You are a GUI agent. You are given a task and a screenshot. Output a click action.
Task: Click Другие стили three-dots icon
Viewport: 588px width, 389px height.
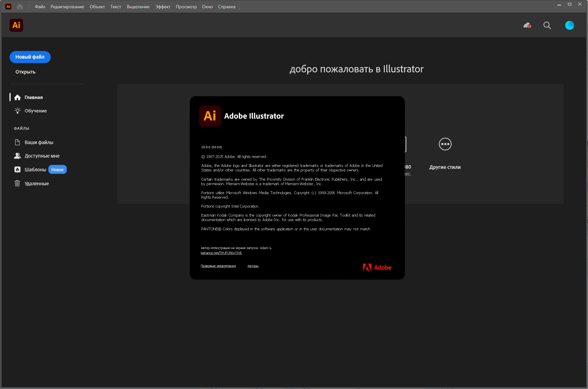tap(445, 144)
